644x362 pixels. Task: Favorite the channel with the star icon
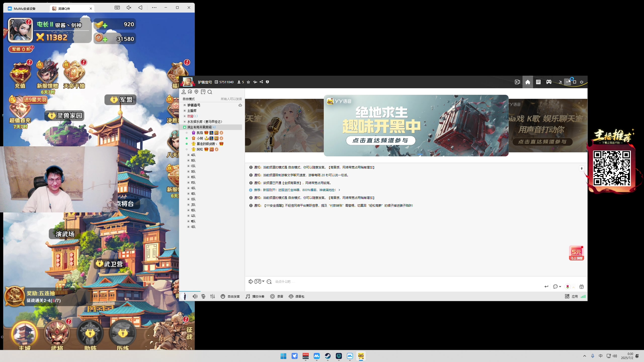tap(248, 82)
